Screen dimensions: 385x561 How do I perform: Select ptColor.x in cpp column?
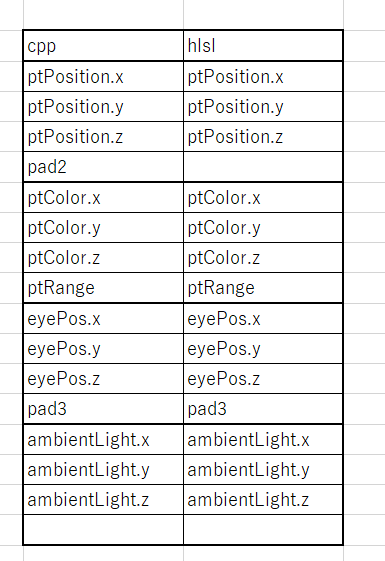(103, 197)
